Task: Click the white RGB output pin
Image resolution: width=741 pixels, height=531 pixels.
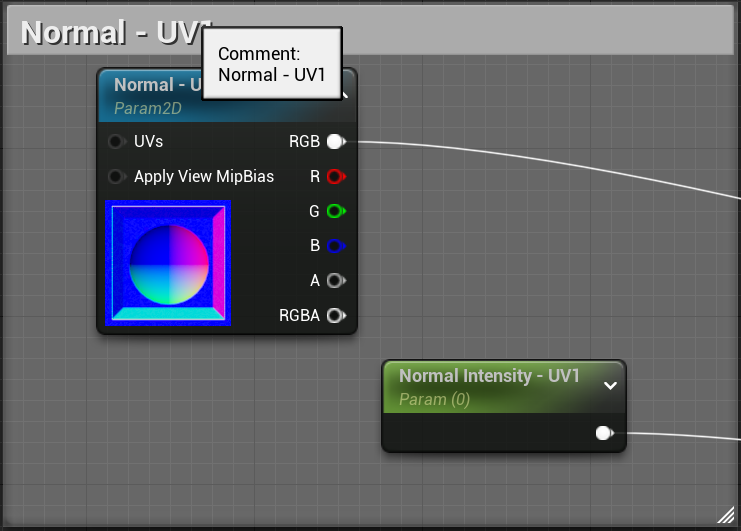Action: [334, 142]
